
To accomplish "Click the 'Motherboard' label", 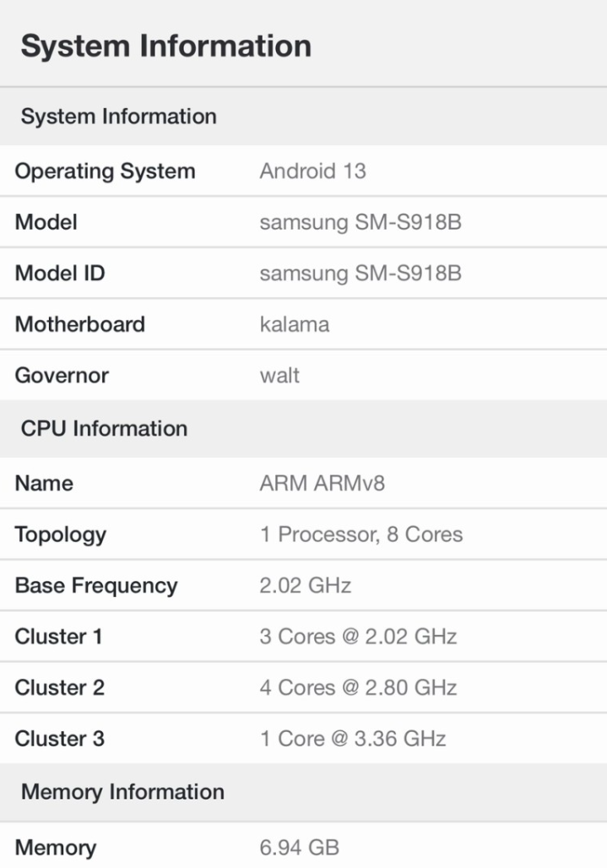I will coord(79,324).
